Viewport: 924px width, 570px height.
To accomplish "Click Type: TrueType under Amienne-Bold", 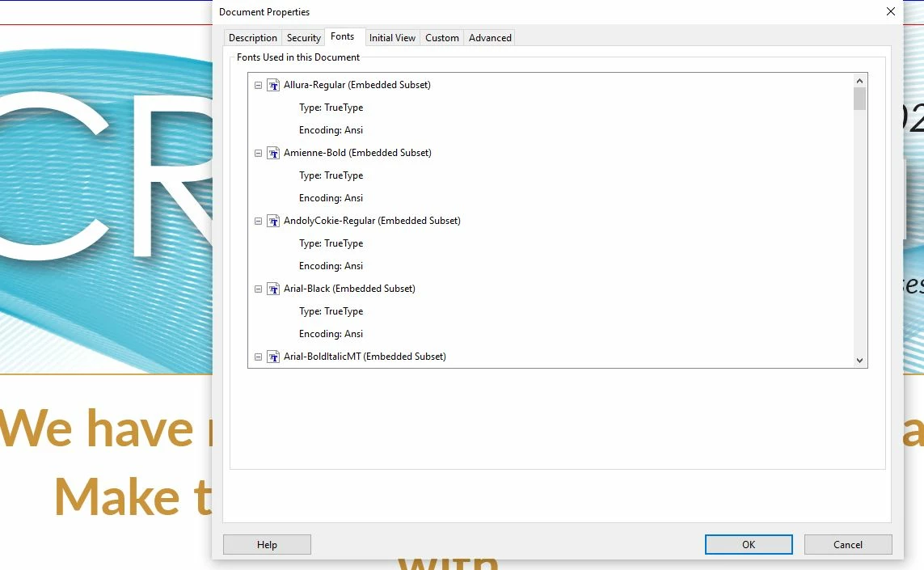I will coord(331,175).
